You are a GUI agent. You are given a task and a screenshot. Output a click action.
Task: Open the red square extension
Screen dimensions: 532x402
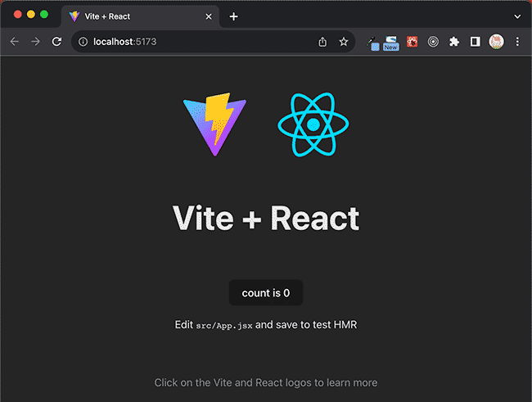[x=412, y=42]
